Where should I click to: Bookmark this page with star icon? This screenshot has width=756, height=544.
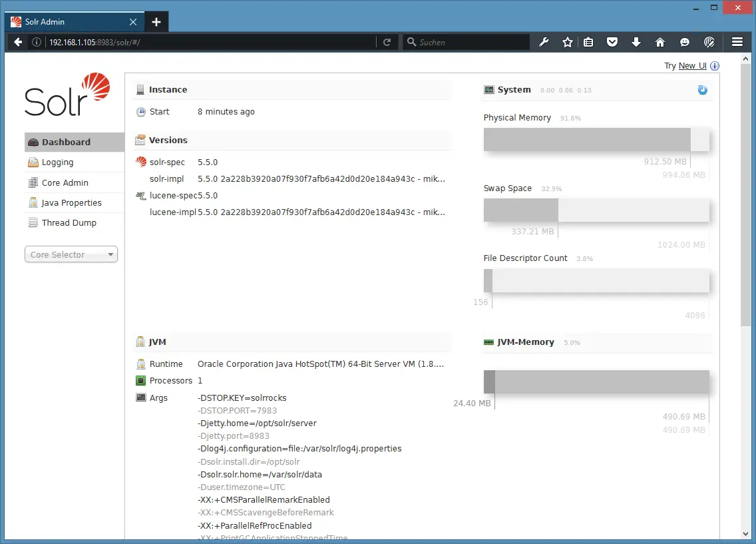point(567,42)
